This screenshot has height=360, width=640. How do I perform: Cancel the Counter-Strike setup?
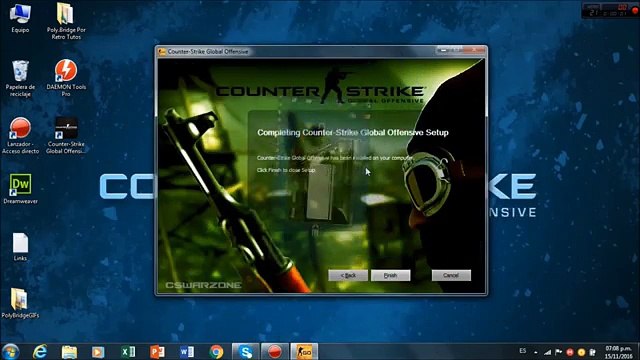[x=451, y=276]
